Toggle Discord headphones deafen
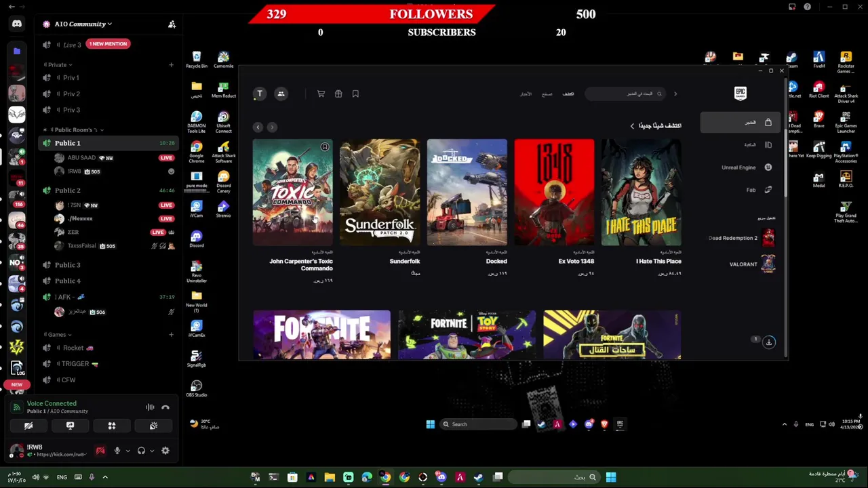868x488 pixels. click(141, 451)
